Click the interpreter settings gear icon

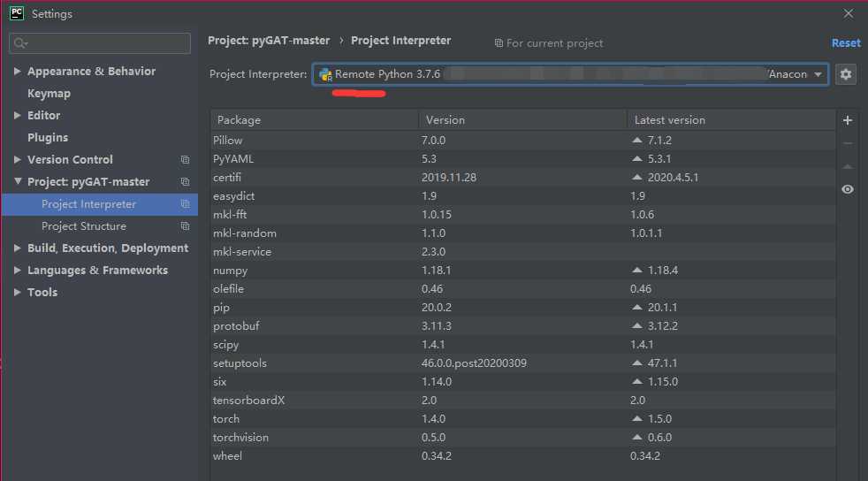pos(846,74)
